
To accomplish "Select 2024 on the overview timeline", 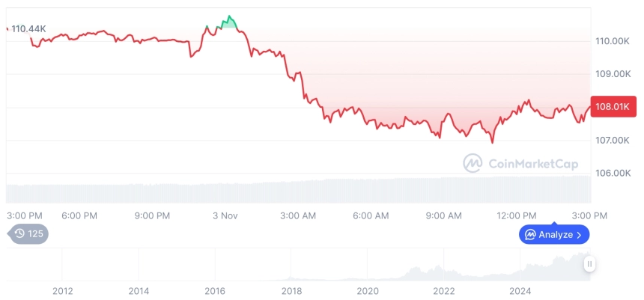I will 520,290.
